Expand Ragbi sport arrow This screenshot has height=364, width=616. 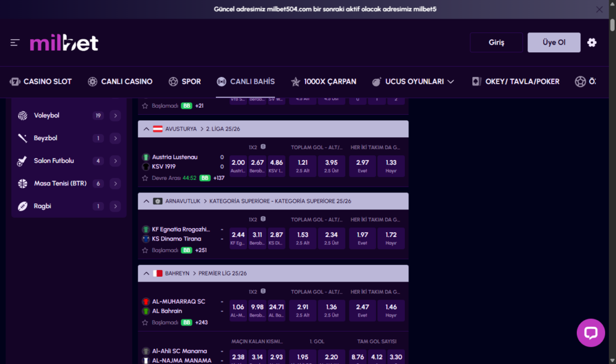pyautogui.click(x=115, y=206)
